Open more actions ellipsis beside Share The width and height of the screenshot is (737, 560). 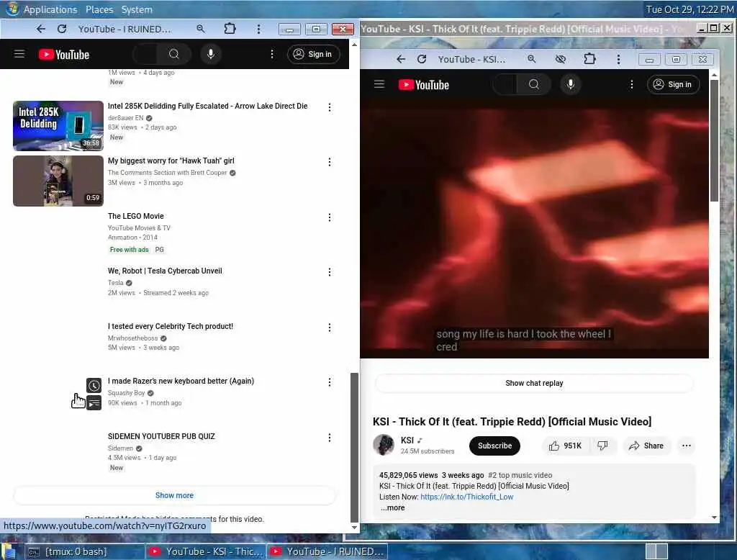[686, 446]
